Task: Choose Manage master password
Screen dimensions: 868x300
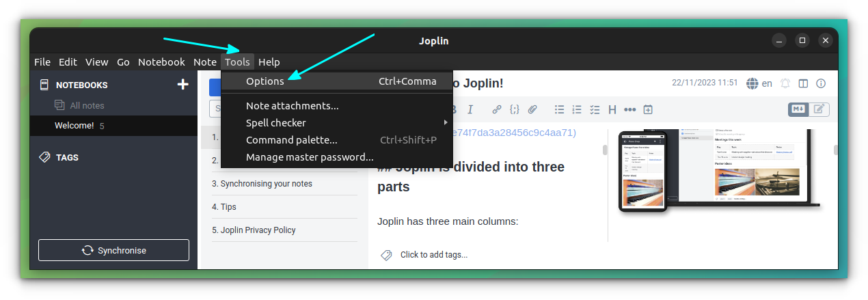Action: pyautogui.click(x=336, y=157)
